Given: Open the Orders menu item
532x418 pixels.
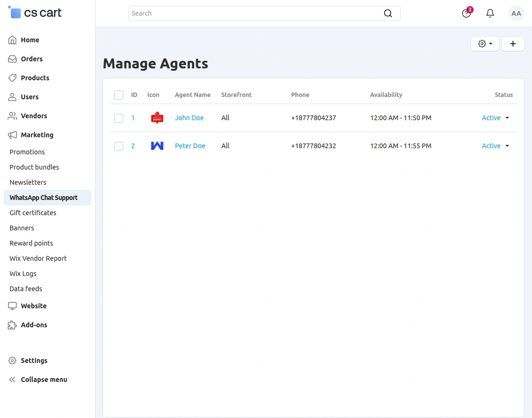Looking at the screenshot, I should (x=31, y=59).
